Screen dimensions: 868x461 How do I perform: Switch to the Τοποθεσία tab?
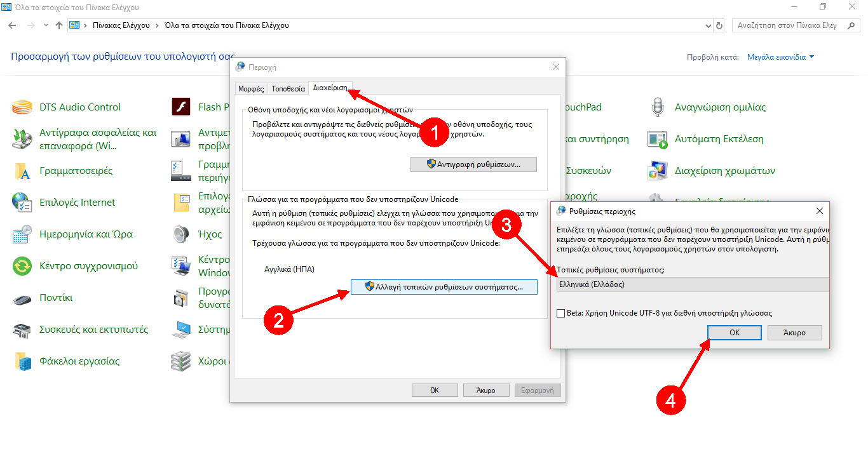pos(288,89)
